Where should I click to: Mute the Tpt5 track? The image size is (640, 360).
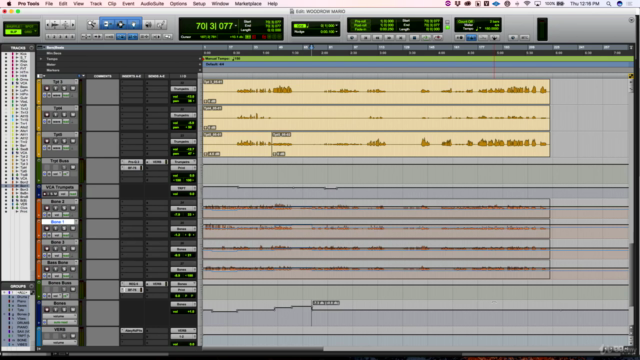coord(73,141)
